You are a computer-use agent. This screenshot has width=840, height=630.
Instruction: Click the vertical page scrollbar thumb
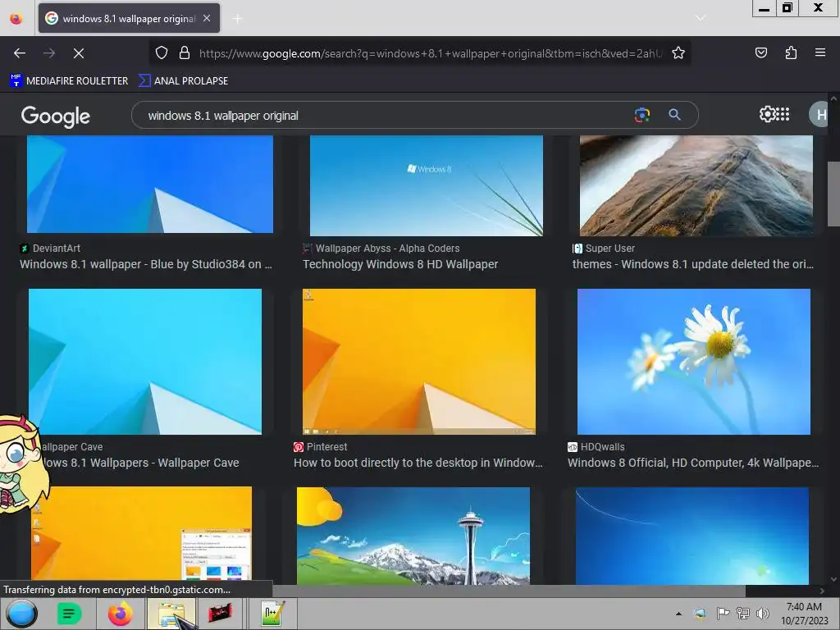click(833, 194)
